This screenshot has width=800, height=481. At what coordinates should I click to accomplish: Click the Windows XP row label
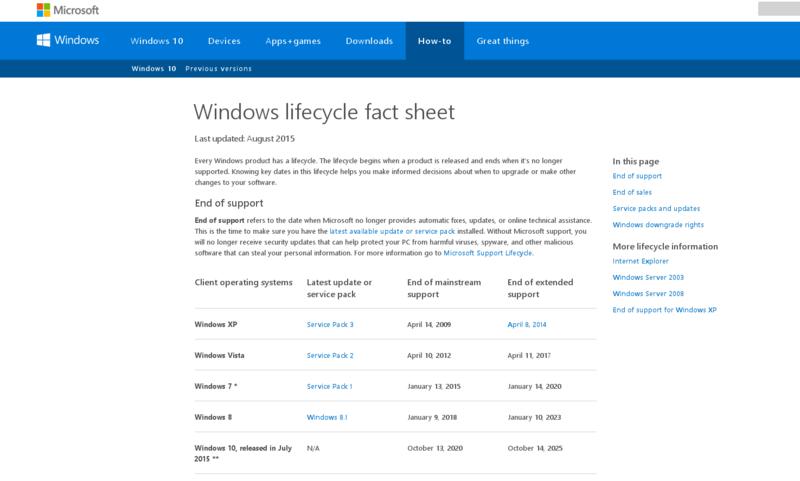click(216, 324)
